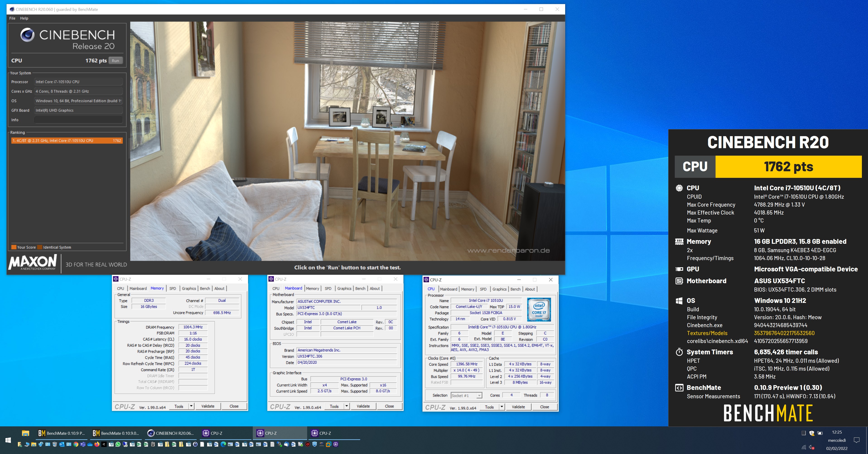This screenshot has height=454, width=868.
Task: Click the Intel Core i7 logo badge
Action: pyautogui.click(x=539, y=309)
